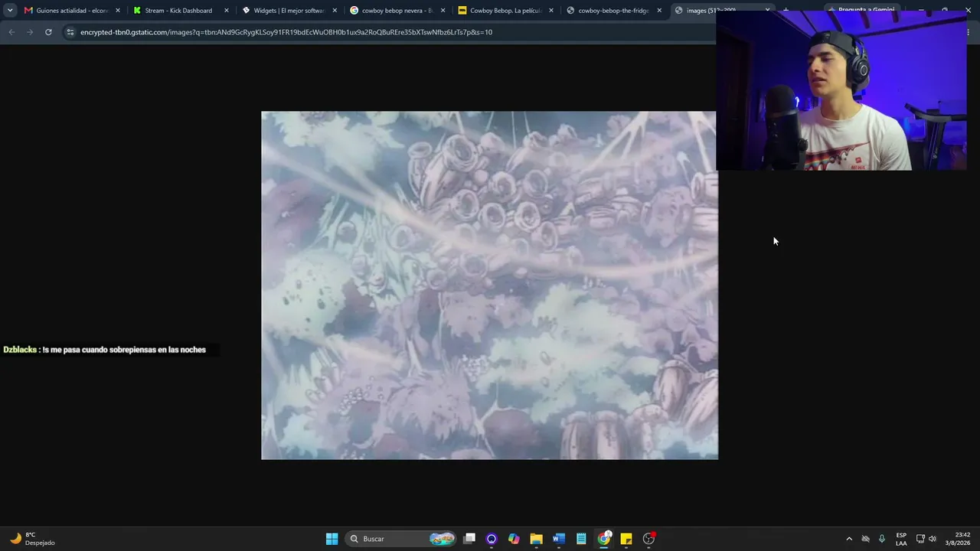
Task: Open the Cowboy Bebop. La película tab
Action: (505, 11)
